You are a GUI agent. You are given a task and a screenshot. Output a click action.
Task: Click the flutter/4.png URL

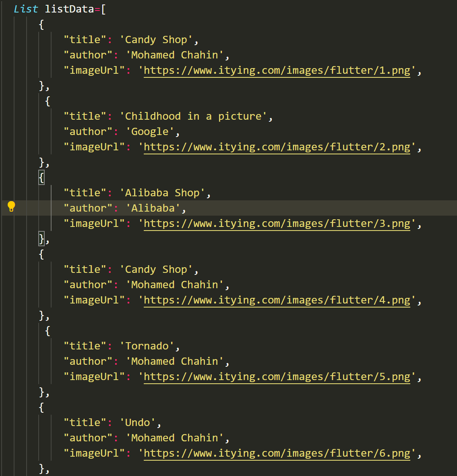[277, 300]
